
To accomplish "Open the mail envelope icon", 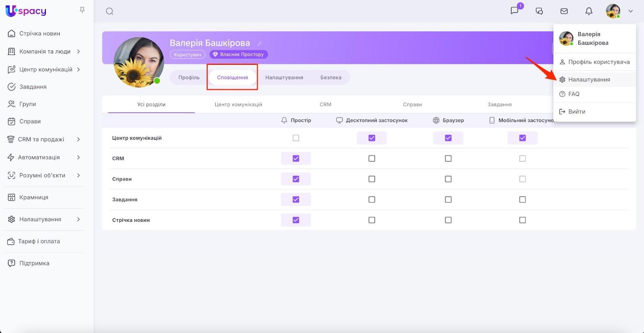I will 564,11.
